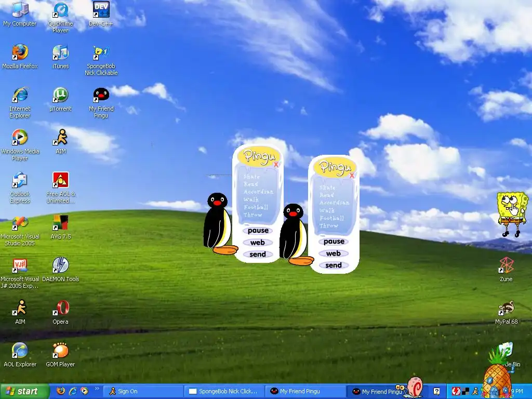Click the MyPal 68 raccoon icon
Screen dimensions: 532x399
tap(506, 312)
